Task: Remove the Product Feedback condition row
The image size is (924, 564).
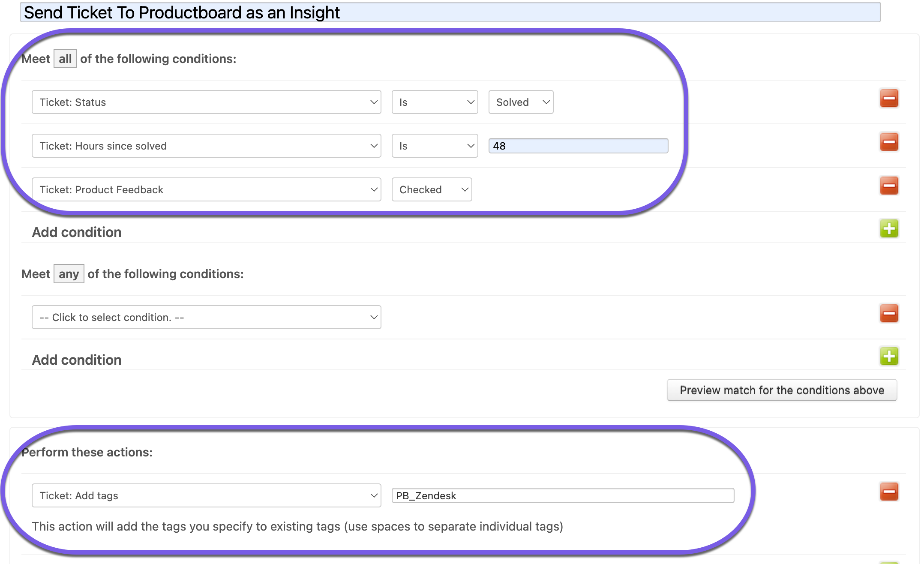Action: [889, 186]
